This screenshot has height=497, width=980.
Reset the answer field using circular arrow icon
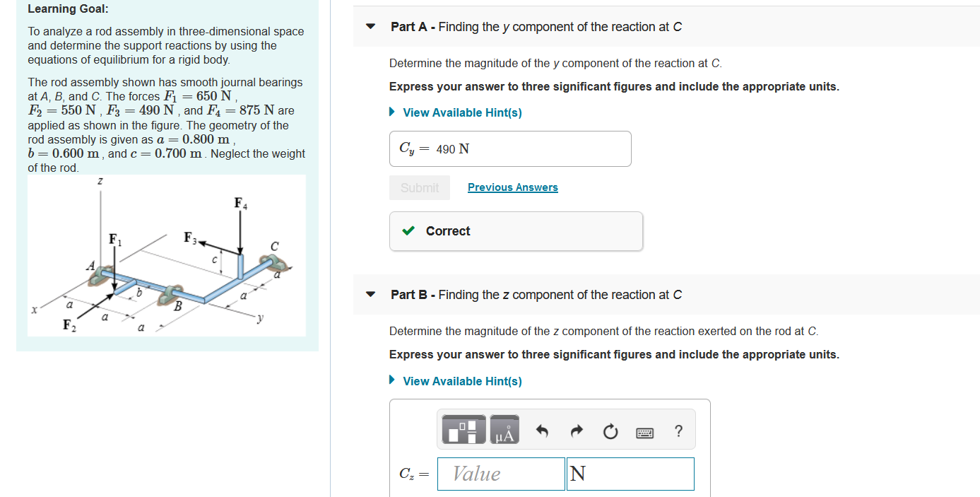pos(610,428)
